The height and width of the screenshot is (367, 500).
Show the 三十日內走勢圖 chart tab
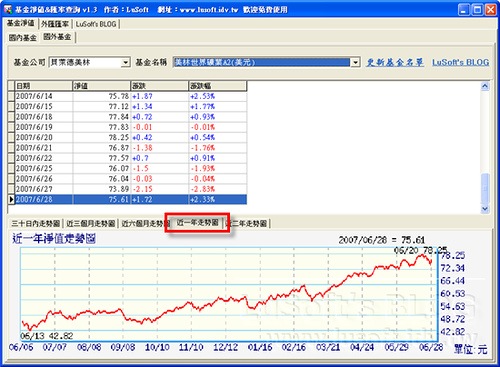[x=36, y=223]
